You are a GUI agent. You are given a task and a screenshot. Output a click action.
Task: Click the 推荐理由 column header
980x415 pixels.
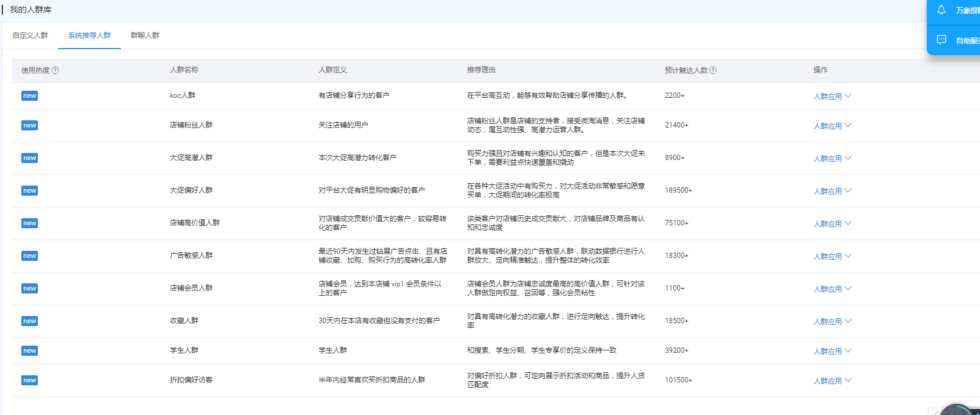click(x=481, y=70)
